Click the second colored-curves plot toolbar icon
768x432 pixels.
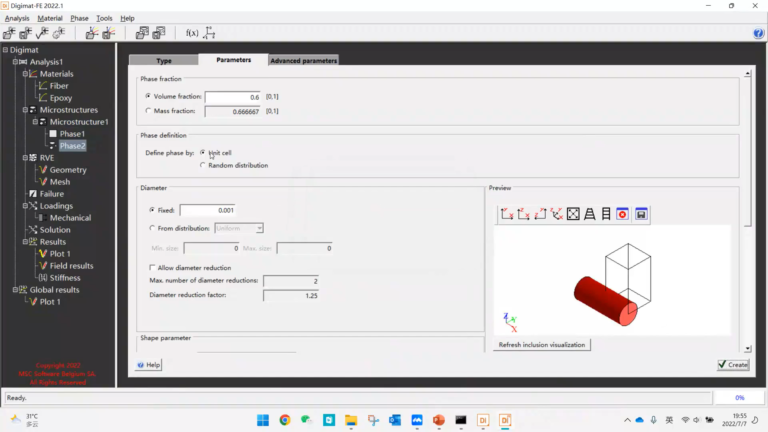point(109,33)
